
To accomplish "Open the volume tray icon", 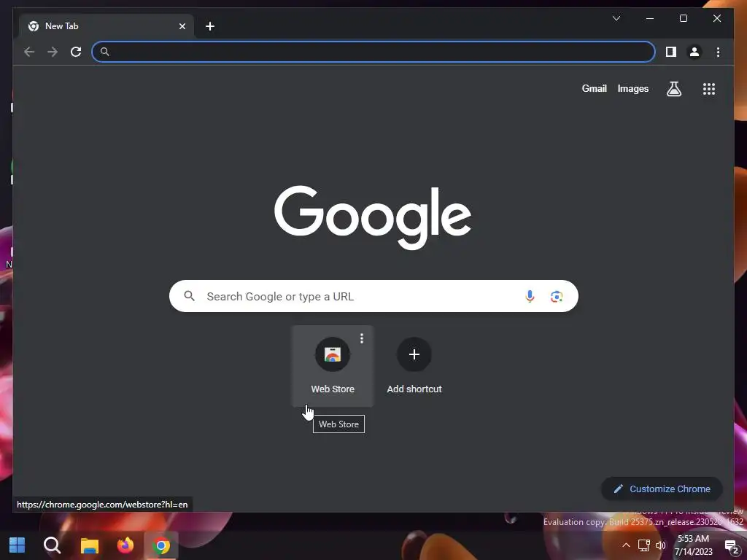I will pos(660,545).
